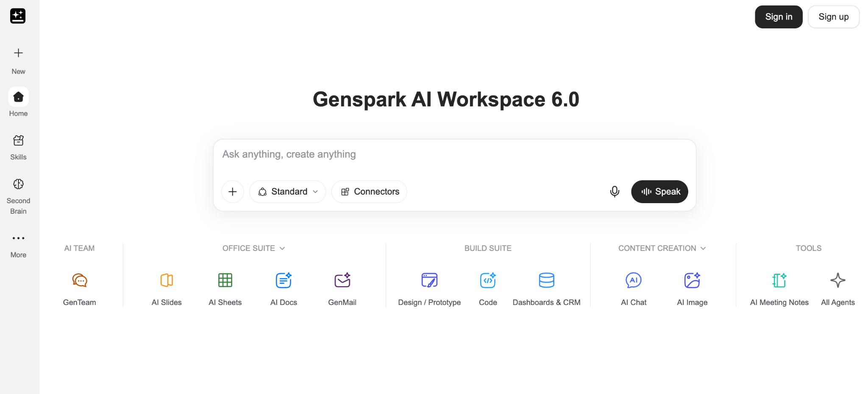Click the Sign in button
The image size is (868, 394).
click(779, 17)
